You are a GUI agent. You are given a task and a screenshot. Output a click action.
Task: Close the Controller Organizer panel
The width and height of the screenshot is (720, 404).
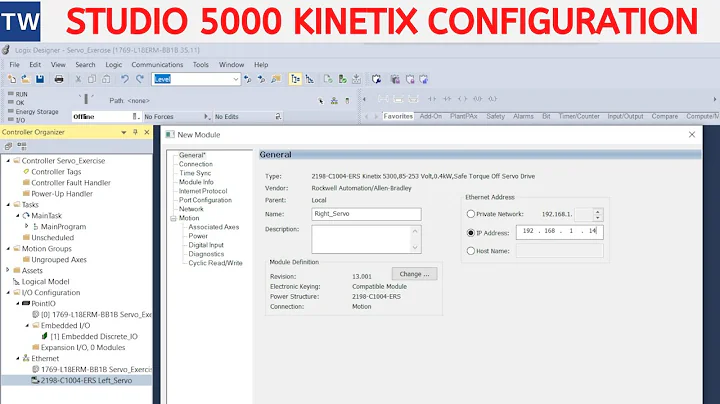(147, 132)
